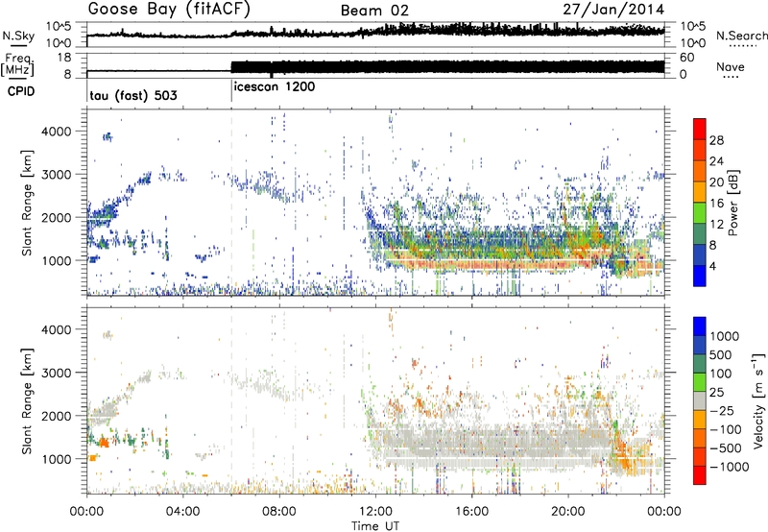Click the 28 value on power colorbar
The height and width of the screenshot is (532, 768).
tap(716, 140)
